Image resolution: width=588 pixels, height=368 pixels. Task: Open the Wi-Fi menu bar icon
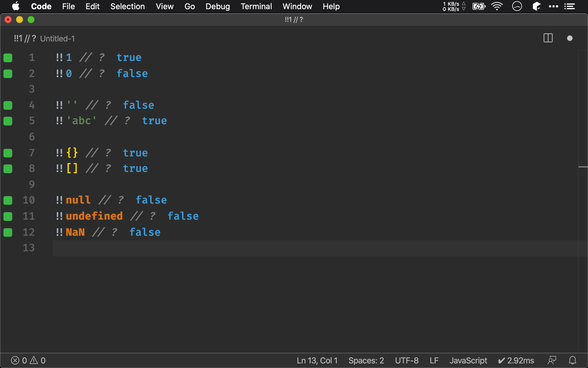(497, 6)
